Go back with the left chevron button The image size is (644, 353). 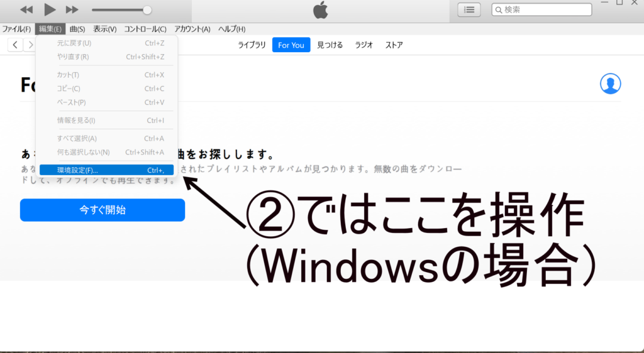pyautogui.click(x=15, y=45)
